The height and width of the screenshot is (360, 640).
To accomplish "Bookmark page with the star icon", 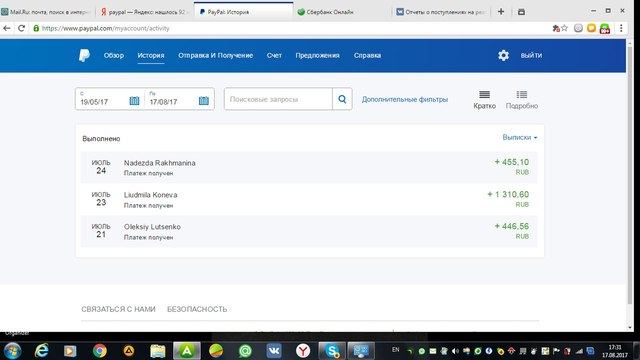I will point(565,28).
